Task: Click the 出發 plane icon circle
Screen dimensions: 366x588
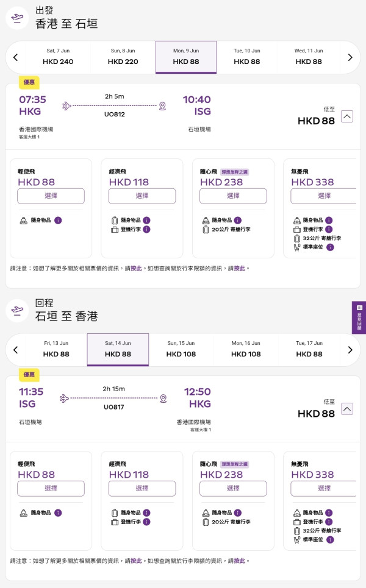Action: pos(17,18)
